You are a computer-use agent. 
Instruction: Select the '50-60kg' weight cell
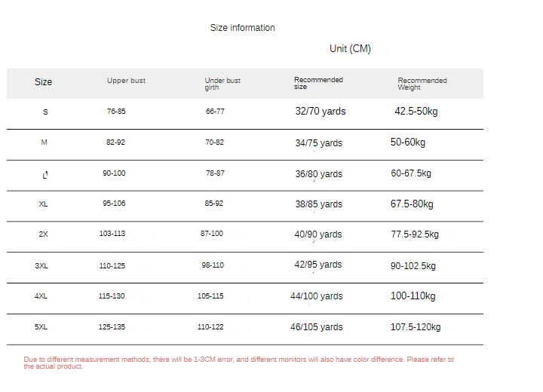[x=408, y=142]
